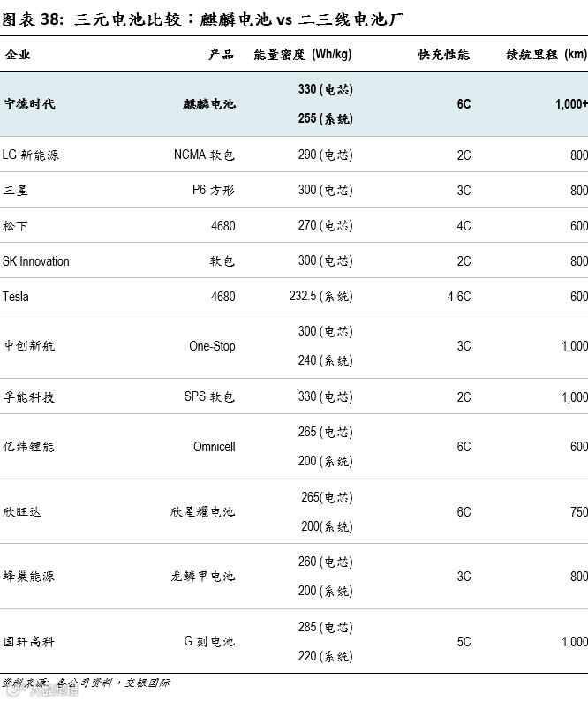This screenshot has width=588, height=702.
Task: Click the '4-6C' fast charge value
Action: click(459, 297)
